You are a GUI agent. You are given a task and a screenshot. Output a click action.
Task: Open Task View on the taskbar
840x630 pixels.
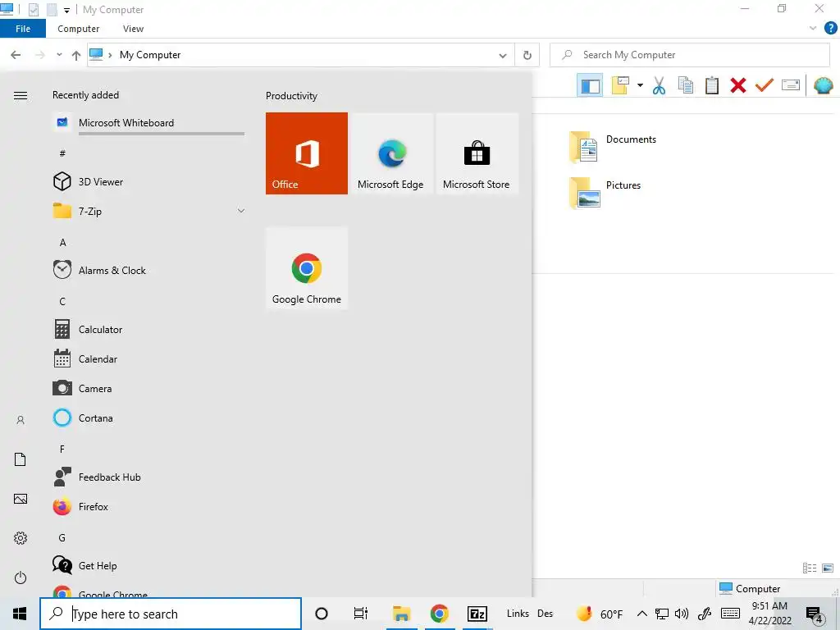tap(361, 614)
